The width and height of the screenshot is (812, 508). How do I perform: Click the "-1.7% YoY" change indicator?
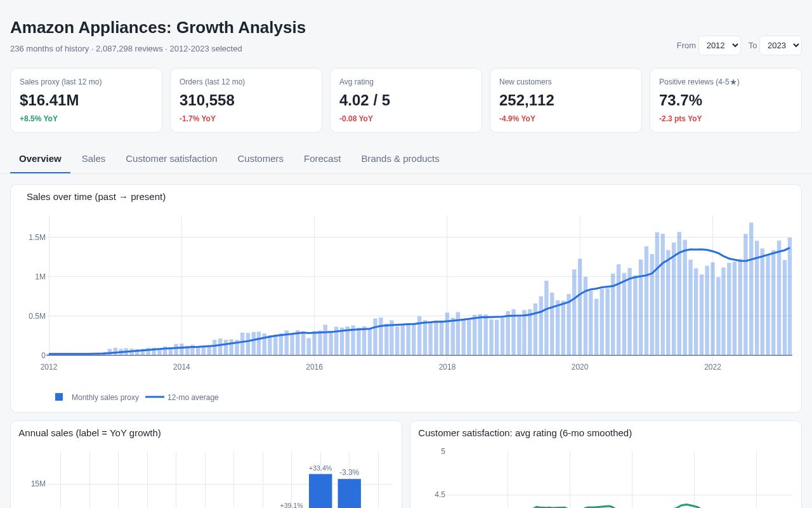[x=197, y=119]
